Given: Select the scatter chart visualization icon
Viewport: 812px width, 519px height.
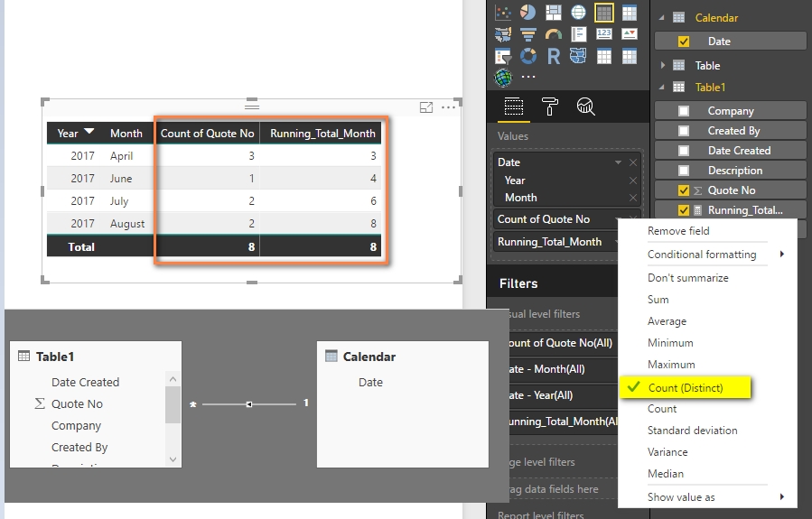Looking at the screenshot, I should [x=503, y=12].
